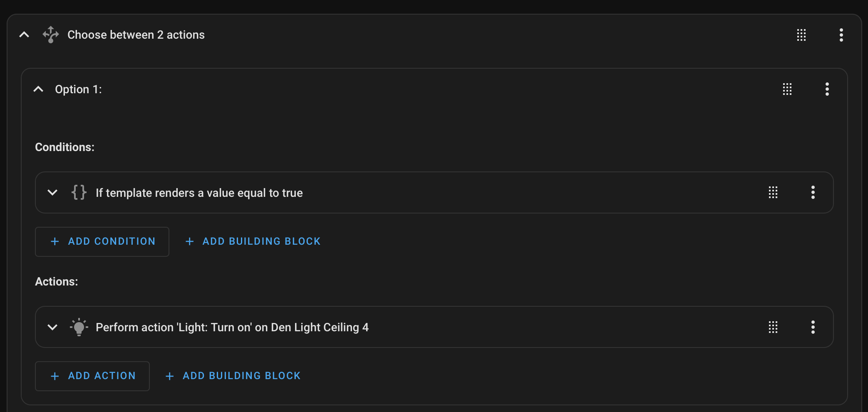Collapse the 'Choose between 2 actions' block
Viewport: 868px width, 412px height.
point(25,35)
